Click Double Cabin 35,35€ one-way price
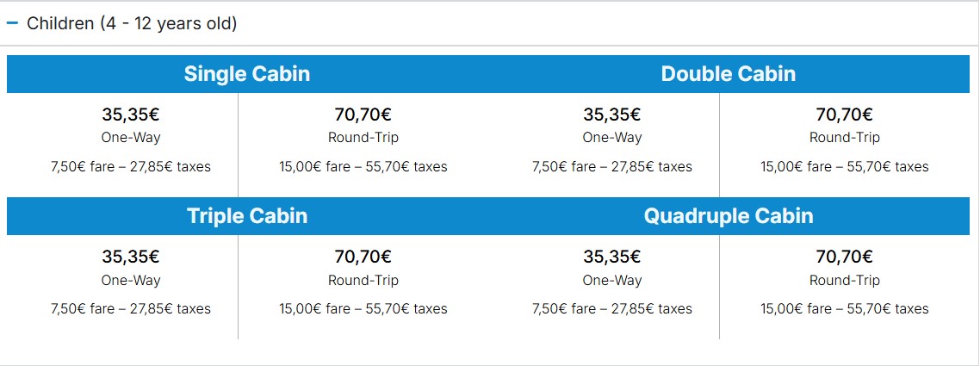This screenshot has height=366, width=980. point(612,115)
